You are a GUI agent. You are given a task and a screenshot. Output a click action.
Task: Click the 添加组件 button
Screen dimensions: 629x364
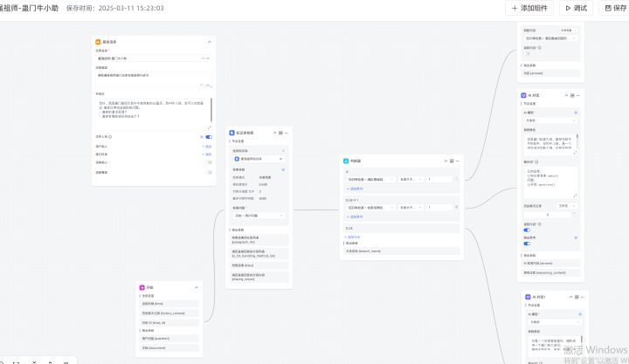coord(529,8)
